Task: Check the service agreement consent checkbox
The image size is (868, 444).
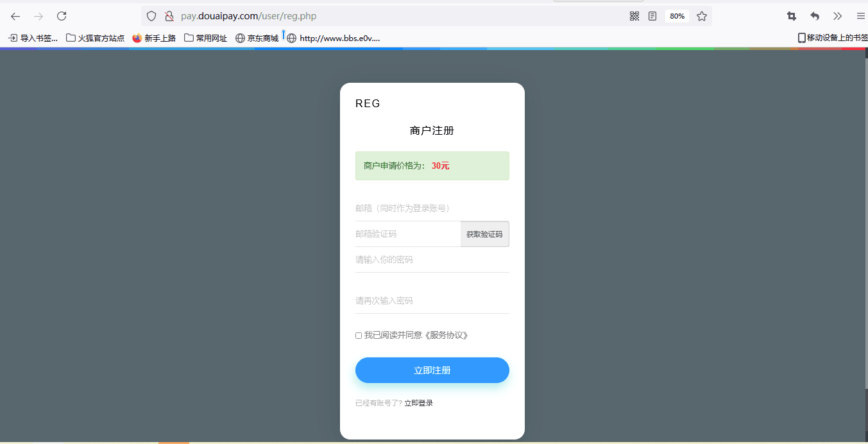Action: pos(358,335)
